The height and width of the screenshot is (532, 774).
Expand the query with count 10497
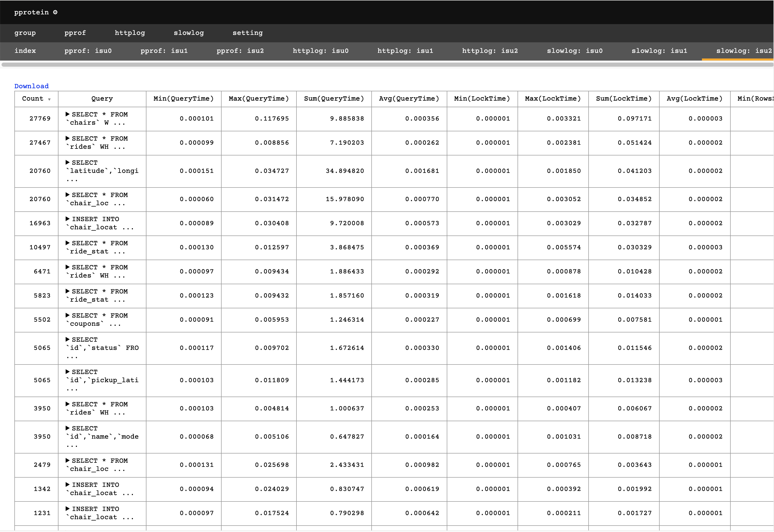click(x=68, y=243)
